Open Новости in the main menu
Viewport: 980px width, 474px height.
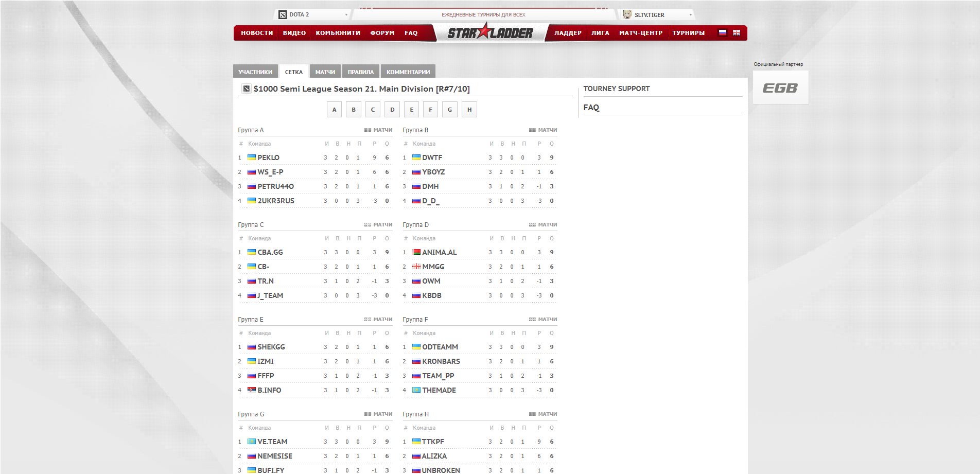click(x=257, y=33)
